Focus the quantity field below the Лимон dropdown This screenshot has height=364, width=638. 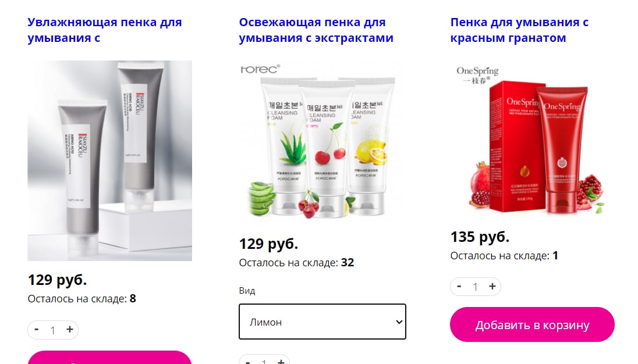[x=264, y=361]
